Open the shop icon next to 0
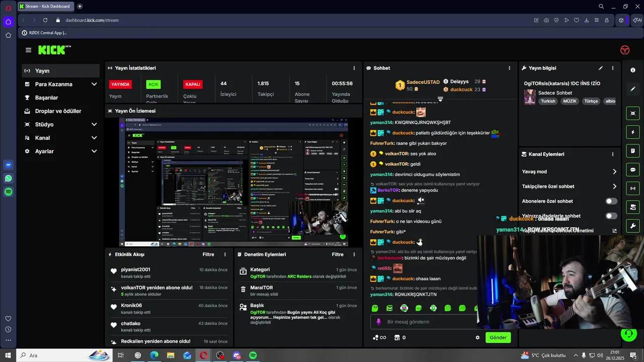 tap(397, 337)
